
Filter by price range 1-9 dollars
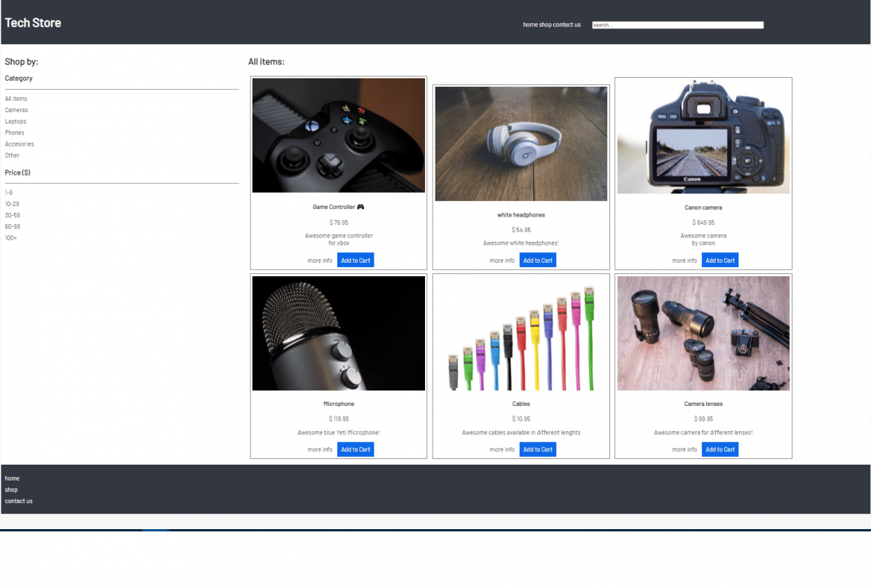pos(8,192)
